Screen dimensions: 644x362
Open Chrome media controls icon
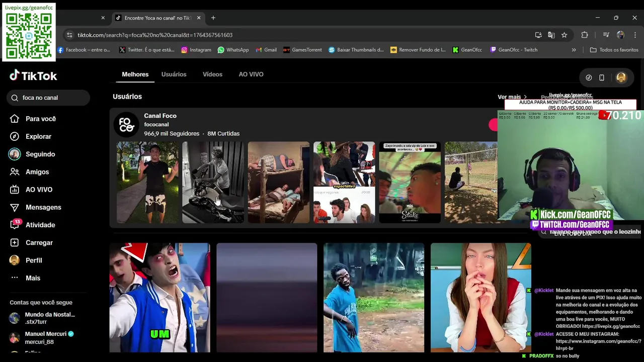[x=606, y=35]
